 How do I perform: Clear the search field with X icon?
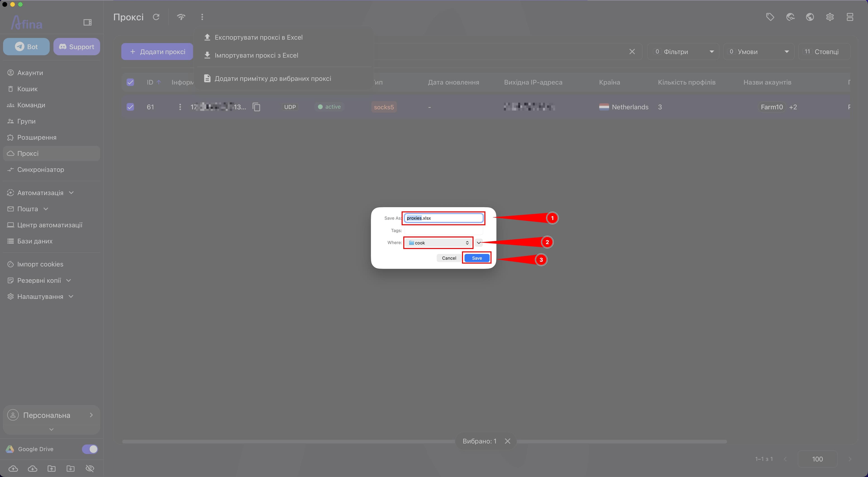[632, 51]
